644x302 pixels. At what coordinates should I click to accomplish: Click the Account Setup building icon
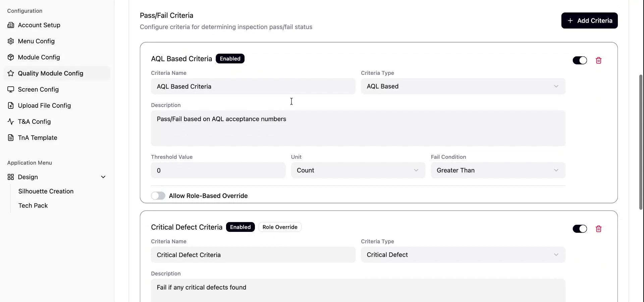[x=11, y=25]
